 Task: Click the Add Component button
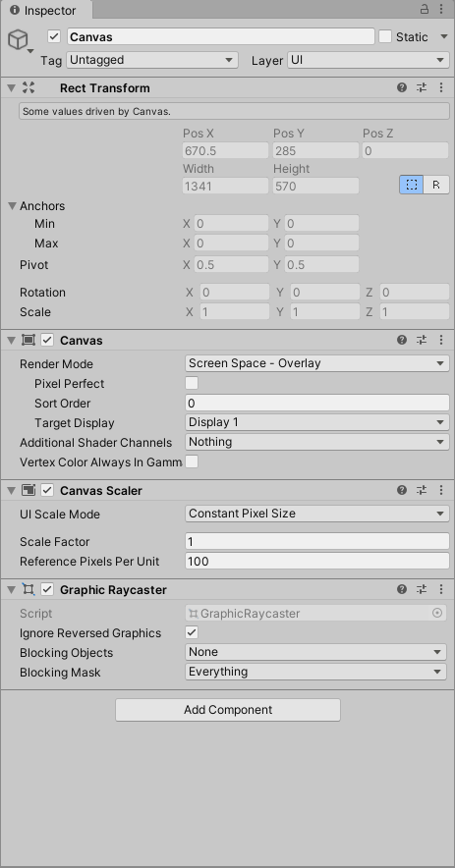pos(228,710)
